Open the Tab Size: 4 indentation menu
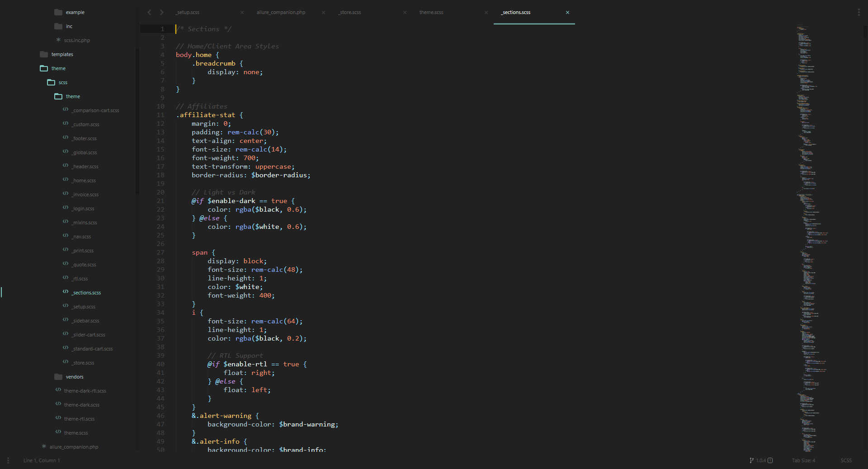The width and height of the screenshot is (868, 469). tap(803, 460)
